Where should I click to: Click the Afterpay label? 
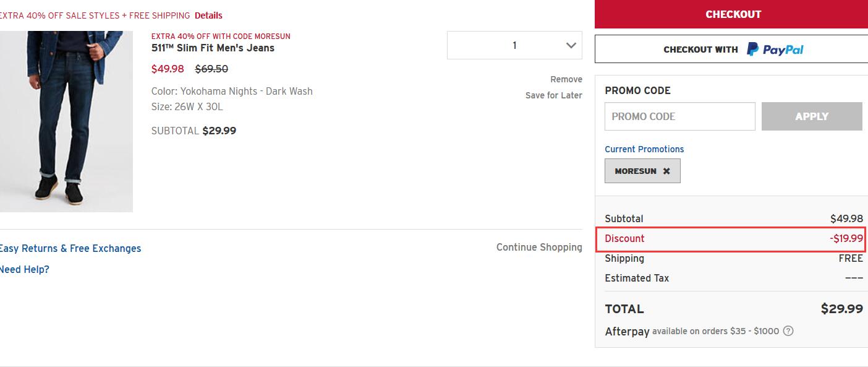(x=627, y=332)
